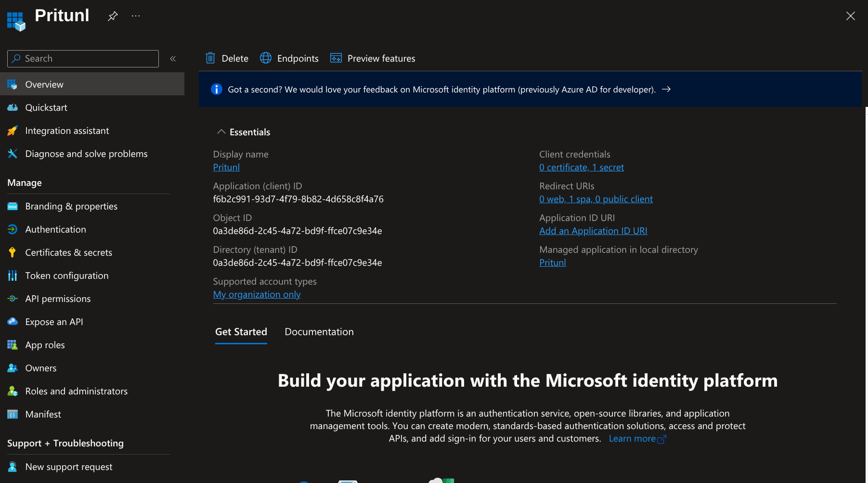
Task: Click the Branding & properties icon
Action: 13,206
